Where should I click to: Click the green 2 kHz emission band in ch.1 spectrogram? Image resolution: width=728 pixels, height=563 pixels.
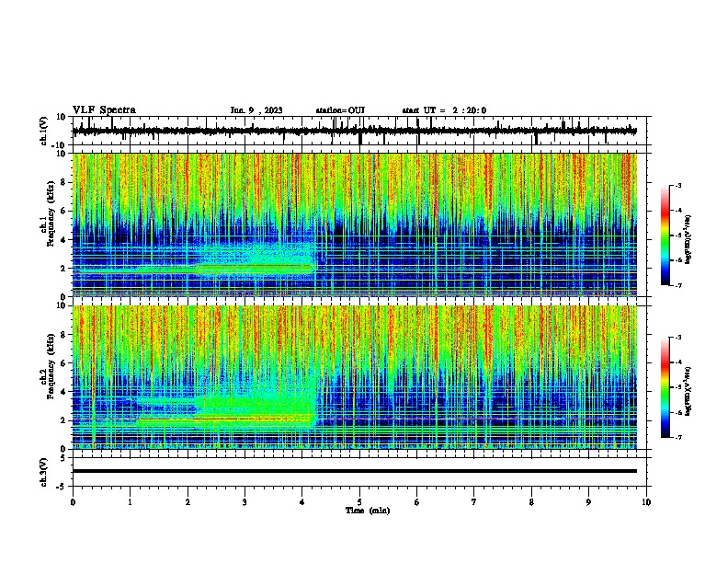tap(195, 268)
